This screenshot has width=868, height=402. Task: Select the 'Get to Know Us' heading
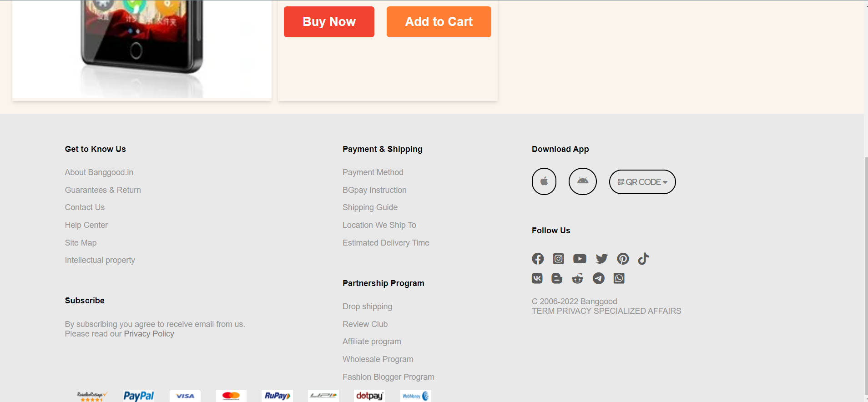click(x=95, y=149)
